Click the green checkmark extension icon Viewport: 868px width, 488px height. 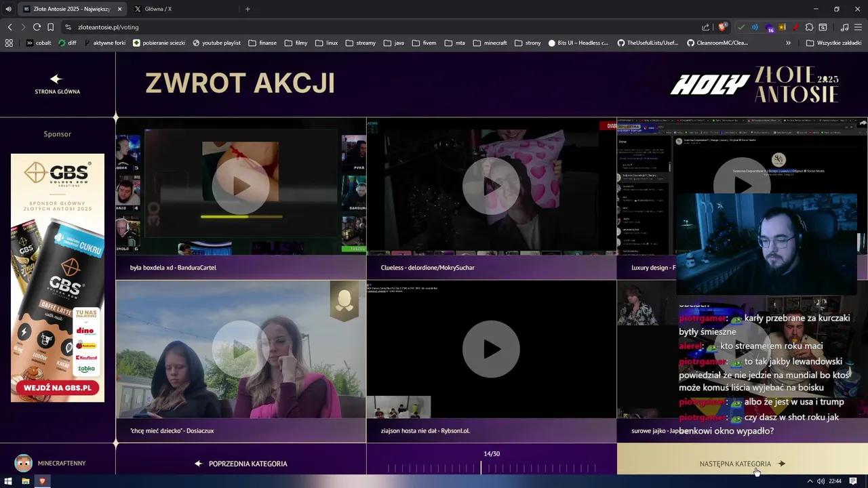click(741, 27)
